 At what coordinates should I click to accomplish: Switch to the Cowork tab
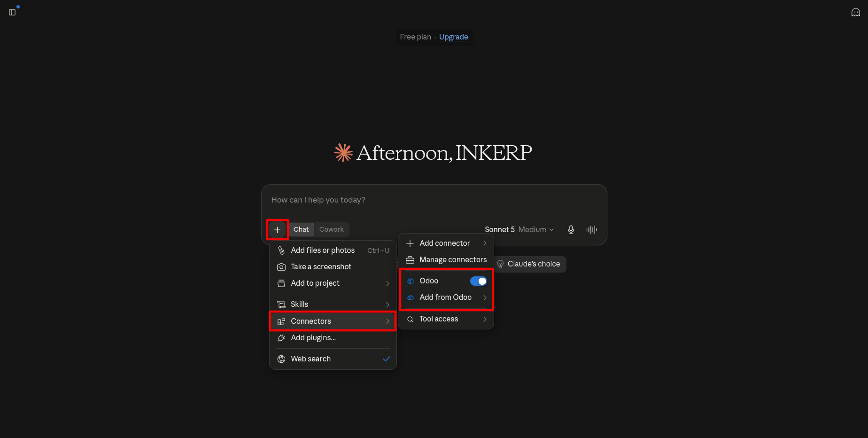coord(332,229)
